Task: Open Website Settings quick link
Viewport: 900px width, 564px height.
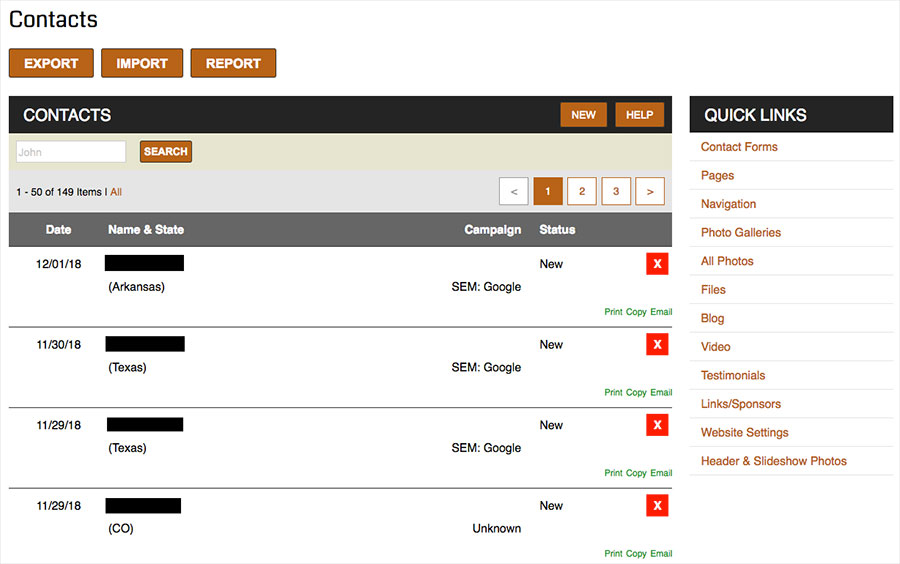Action: pyautogui.click(x=744, y=433)
